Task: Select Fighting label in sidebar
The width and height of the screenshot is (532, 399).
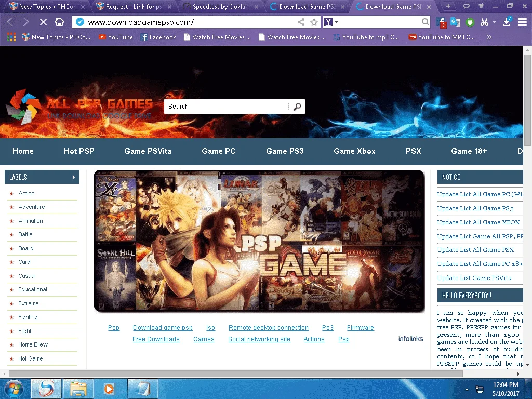Action: pyautogui.click(x=28, y=317)
